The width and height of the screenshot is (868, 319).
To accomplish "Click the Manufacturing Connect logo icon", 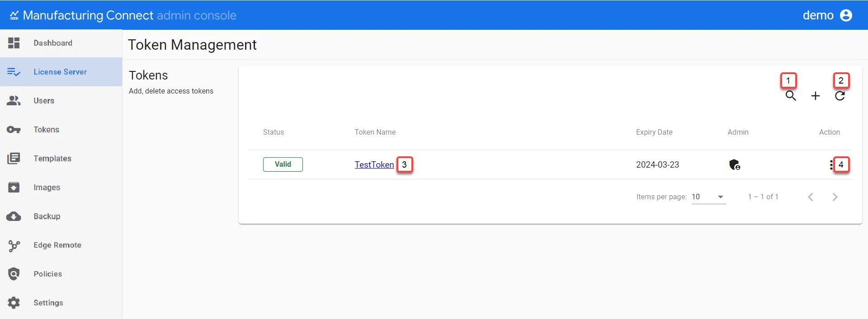I will 14,15.
